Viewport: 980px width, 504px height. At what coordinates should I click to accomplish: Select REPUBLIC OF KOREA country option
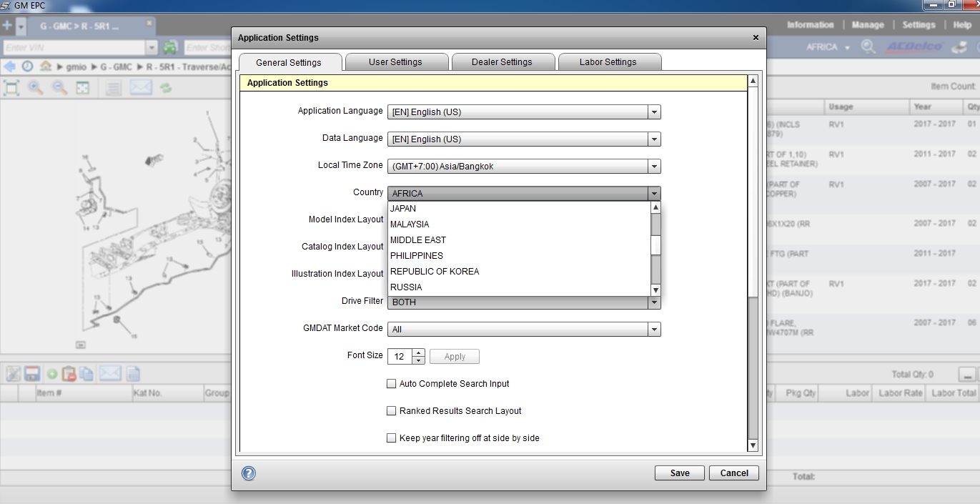point(519,272)
